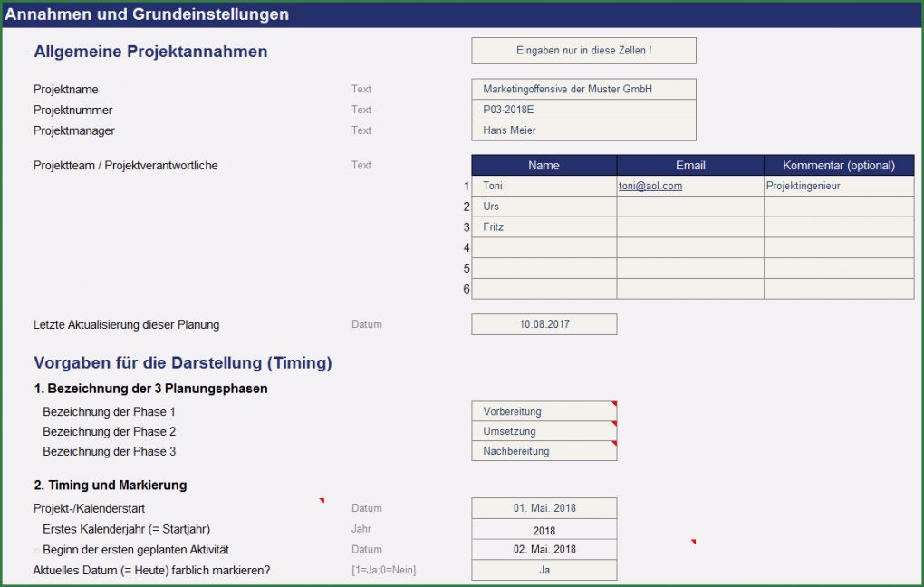Viewport: 924px width, 587px height.
Task: Click the empty Email cell for Urs
Action: (690, 207)
